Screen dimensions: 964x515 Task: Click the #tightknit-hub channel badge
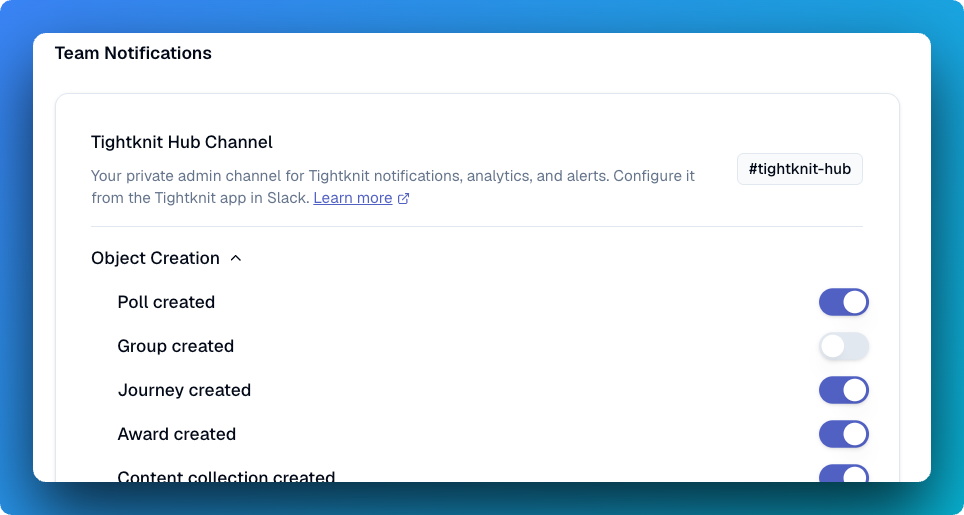pyautogui.click(x=800, y=169)
